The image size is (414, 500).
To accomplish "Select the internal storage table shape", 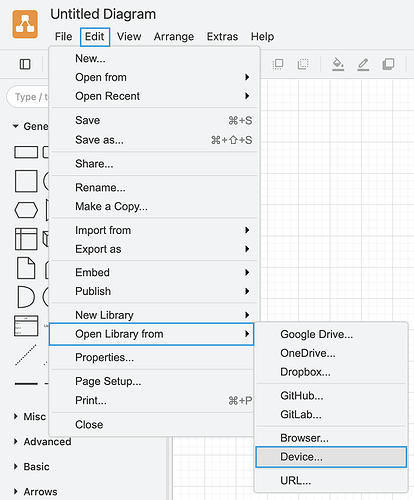I will click(x=26, y=239).
